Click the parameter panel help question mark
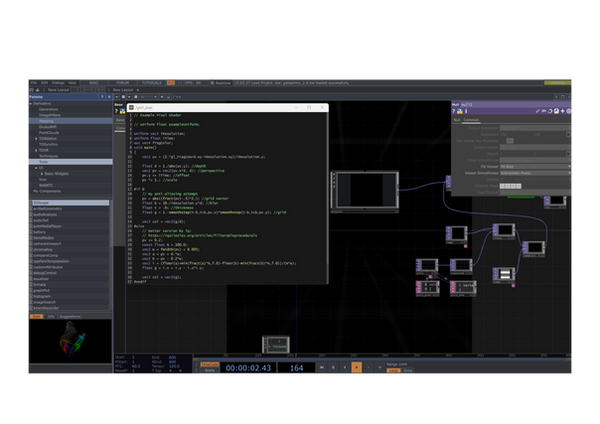The height and width of the screenshot is (424, 600). click(454, 111)
